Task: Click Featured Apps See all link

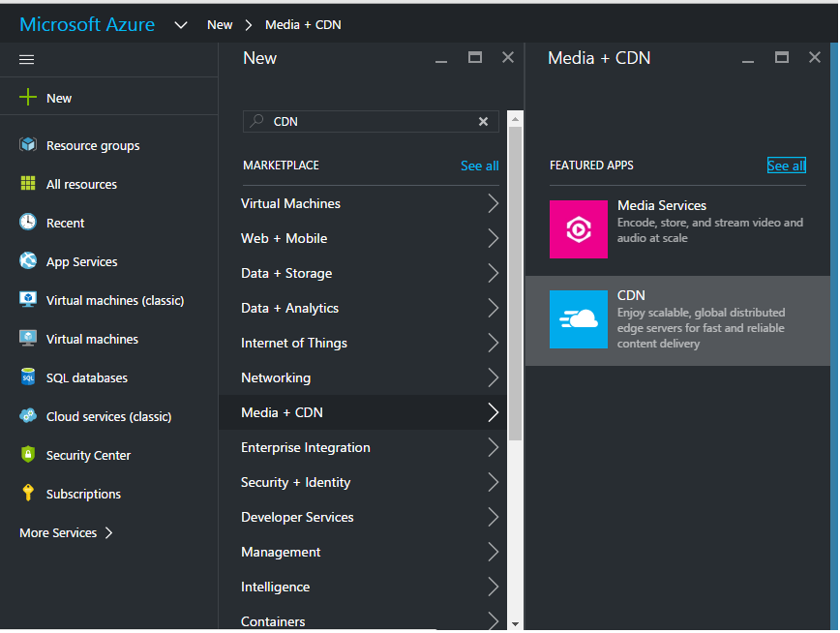Action: 787,166
